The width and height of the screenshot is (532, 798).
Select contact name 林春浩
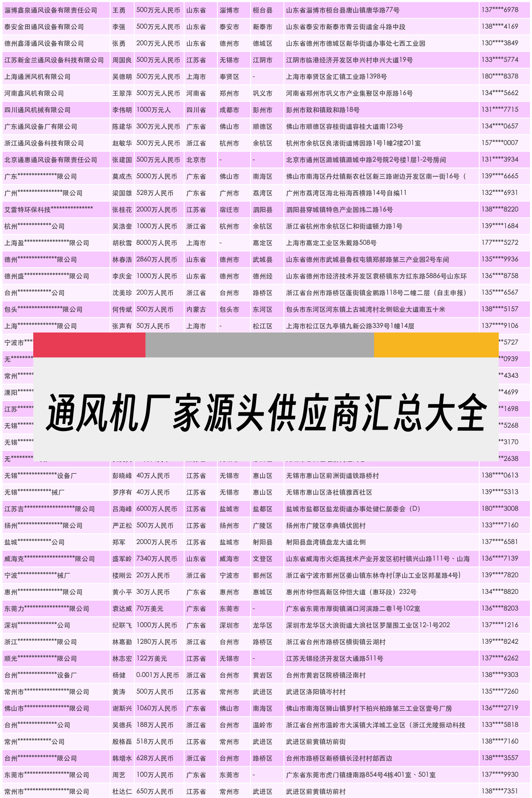[122, 259]
